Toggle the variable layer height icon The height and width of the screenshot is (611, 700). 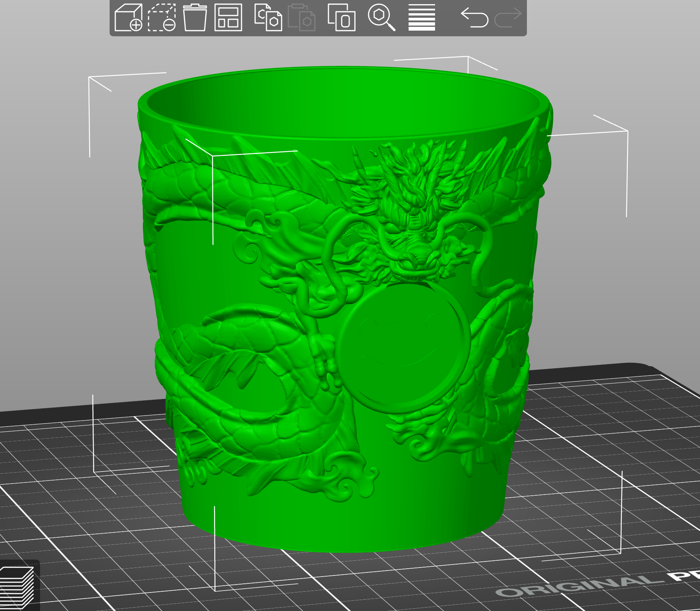422,17
